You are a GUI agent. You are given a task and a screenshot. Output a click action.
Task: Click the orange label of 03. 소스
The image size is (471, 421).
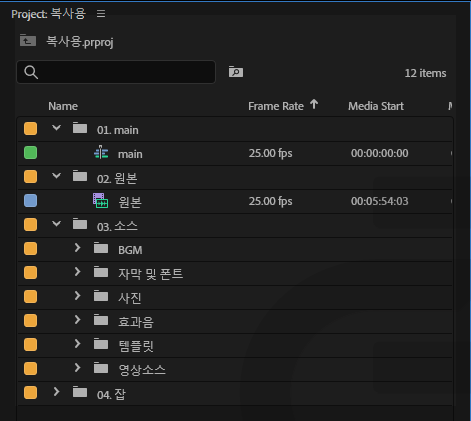click(30, 225)
